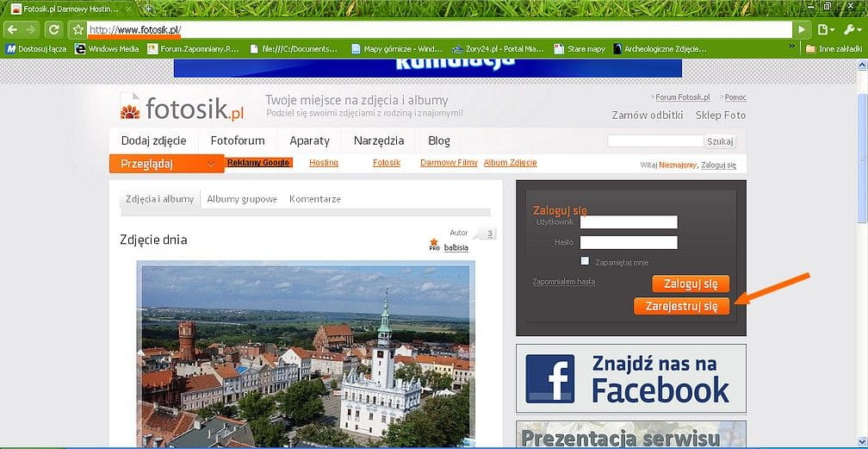Switch to the Komentarze tab

click(x=315, y=198)
